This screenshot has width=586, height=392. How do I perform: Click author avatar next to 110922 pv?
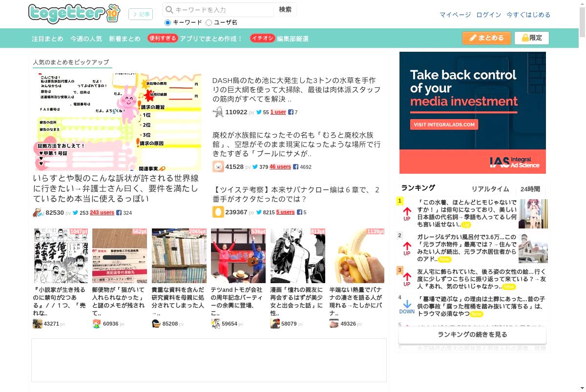pyautogui.click(x=218, y=112)
